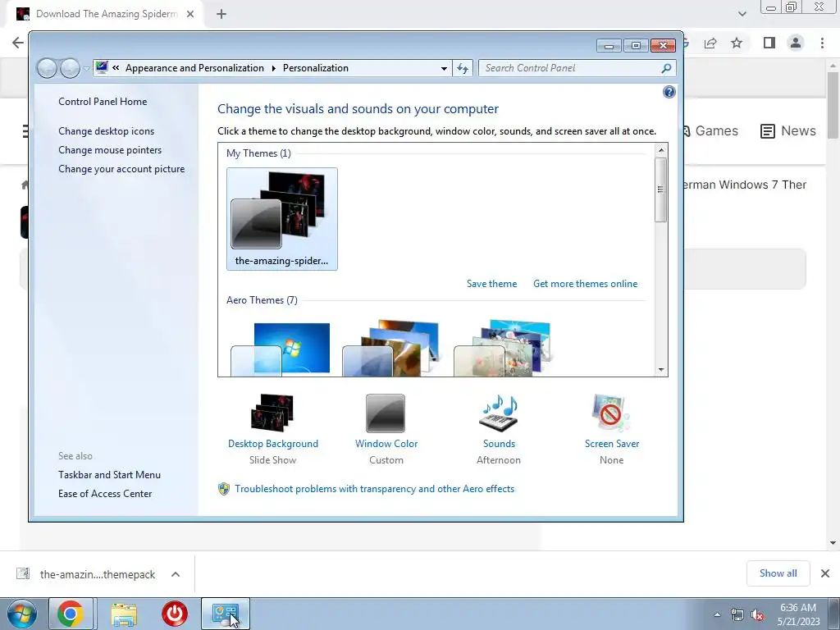Toggle the Chrome side panel icon

[x=769, y=43]
